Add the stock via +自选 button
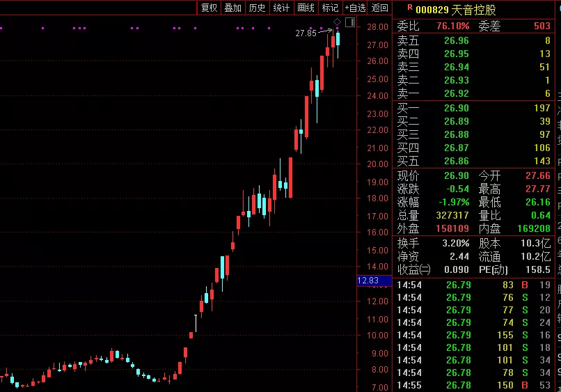This screenshot has height=392, width=561. coord(355,8)
